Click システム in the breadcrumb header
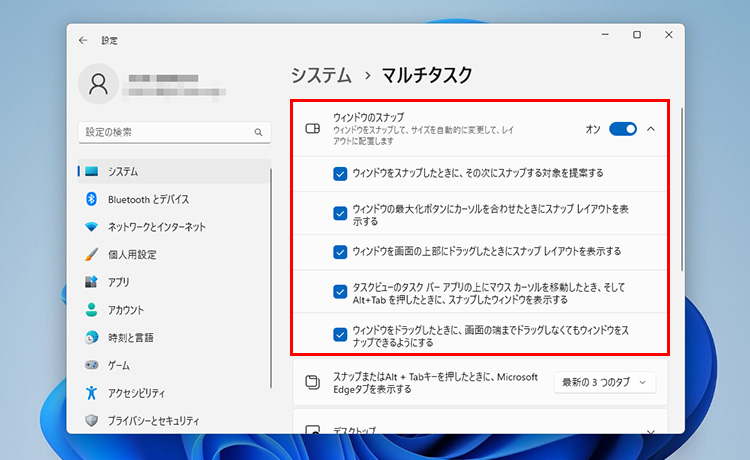This screenshot has width=750, height=460. tap(321, 75)
